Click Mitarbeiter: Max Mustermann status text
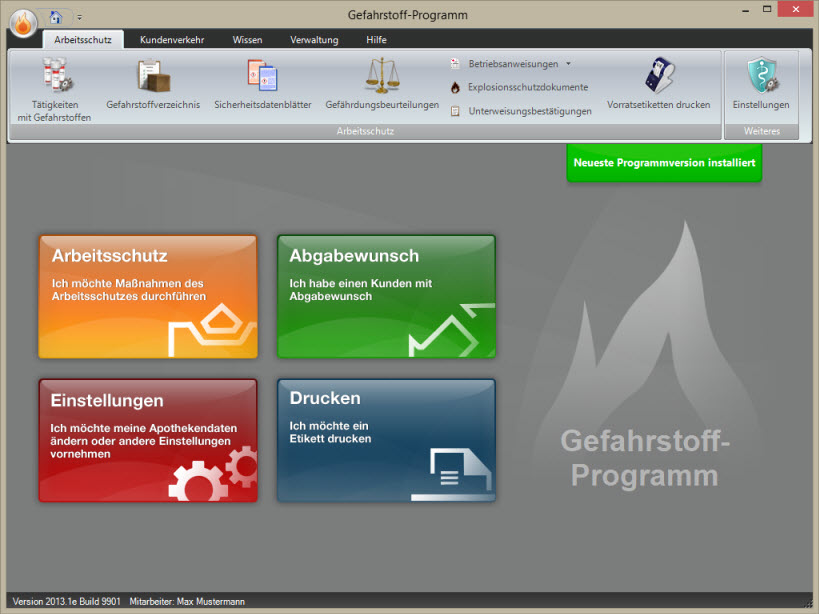This screenshot has height=614, width=819. (187, 601)
